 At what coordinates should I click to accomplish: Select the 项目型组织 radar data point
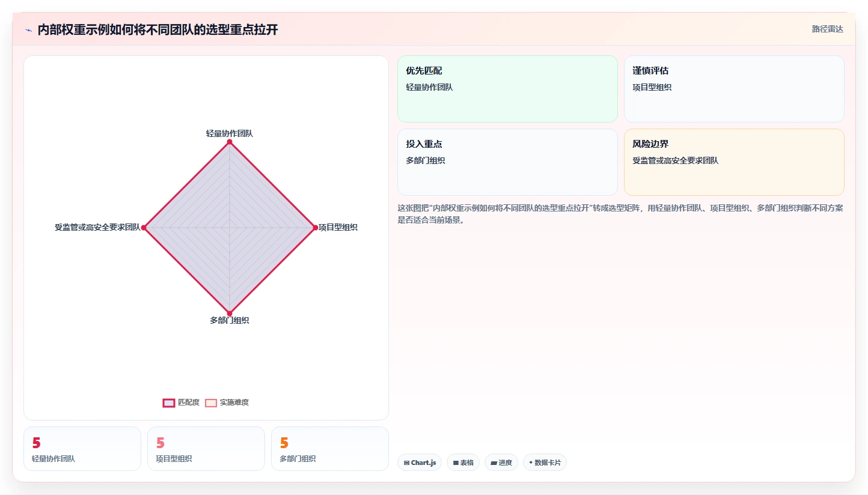tap(315, 228)
